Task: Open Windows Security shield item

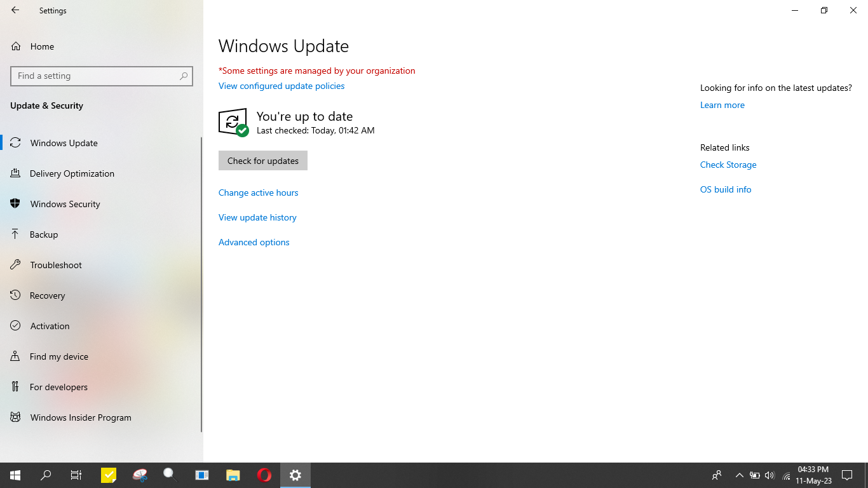Action: pos(102,204)
